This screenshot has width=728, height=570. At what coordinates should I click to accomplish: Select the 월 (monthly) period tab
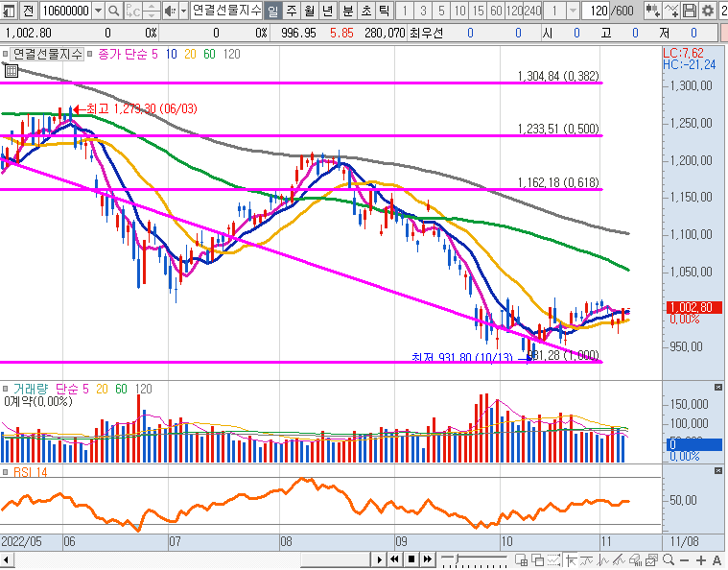309,11
